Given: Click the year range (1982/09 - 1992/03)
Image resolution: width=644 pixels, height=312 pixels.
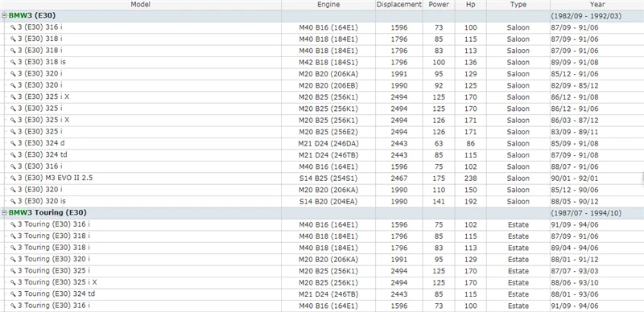Looking at the screenshot, I should coord(586,16).
